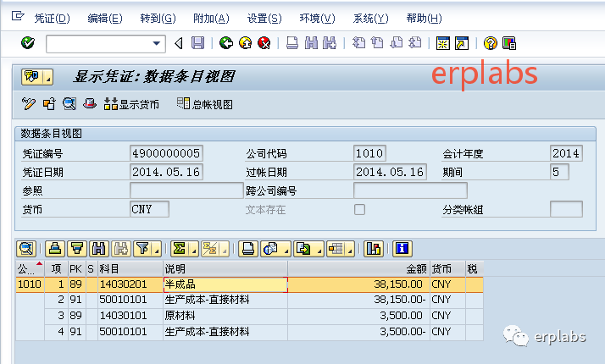Click the Print icon in standard toolbar
This screenshot has height=364, width=605.
tap(292, 43)
